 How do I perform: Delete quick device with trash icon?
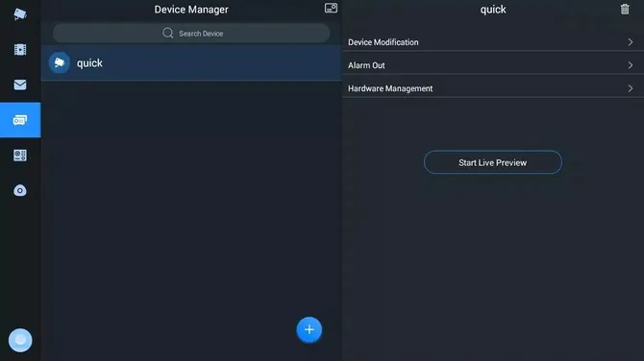625,9
